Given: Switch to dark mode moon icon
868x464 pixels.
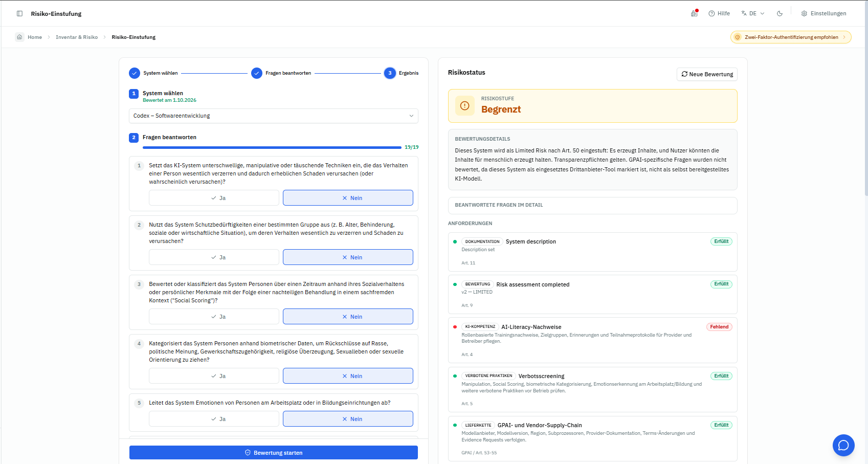Looking at the screenshot, I should pos(780,13).
